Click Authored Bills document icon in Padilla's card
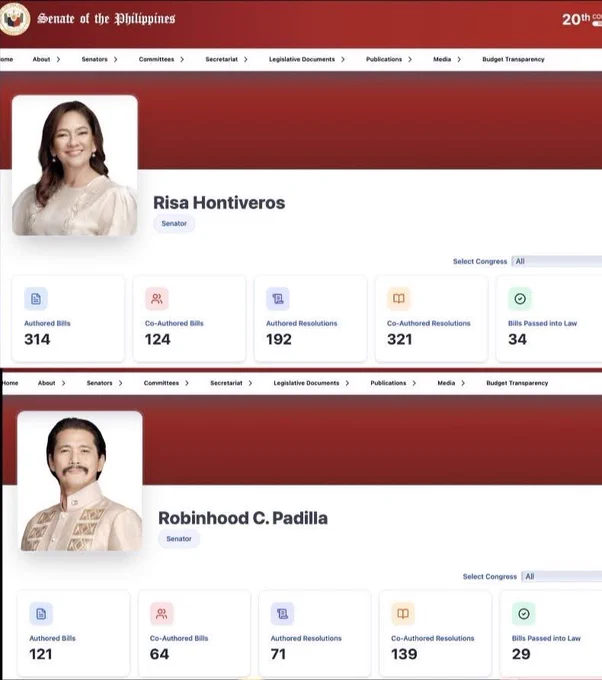 pyautogui.click(x=41, y=614)
